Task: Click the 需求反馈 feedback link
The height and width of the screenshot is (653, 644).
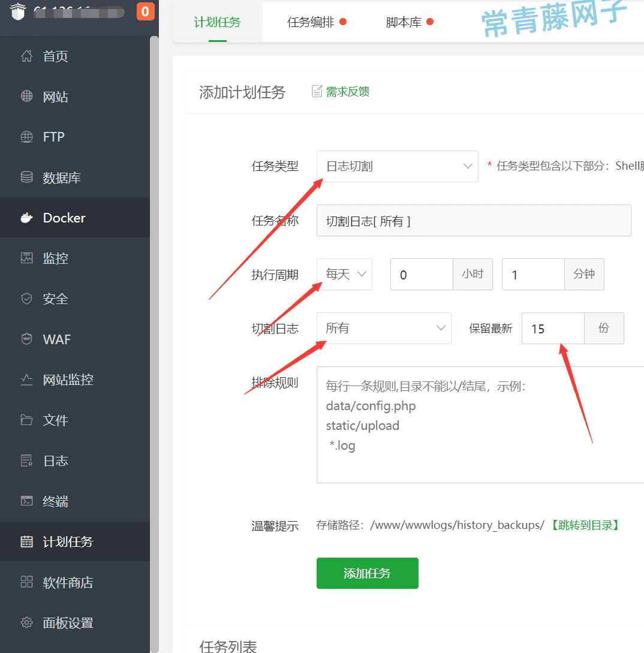Action: 346,91
